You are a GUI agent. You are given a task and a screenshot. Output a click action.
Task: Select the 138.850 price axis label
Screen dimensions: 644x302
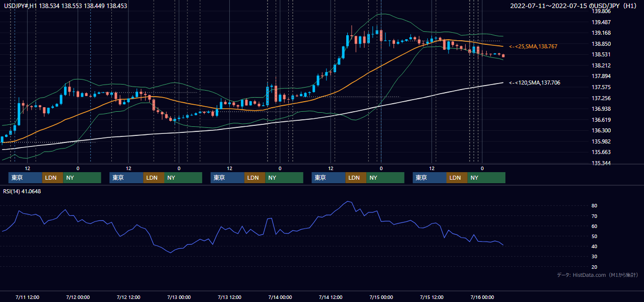tap(600, 44)
